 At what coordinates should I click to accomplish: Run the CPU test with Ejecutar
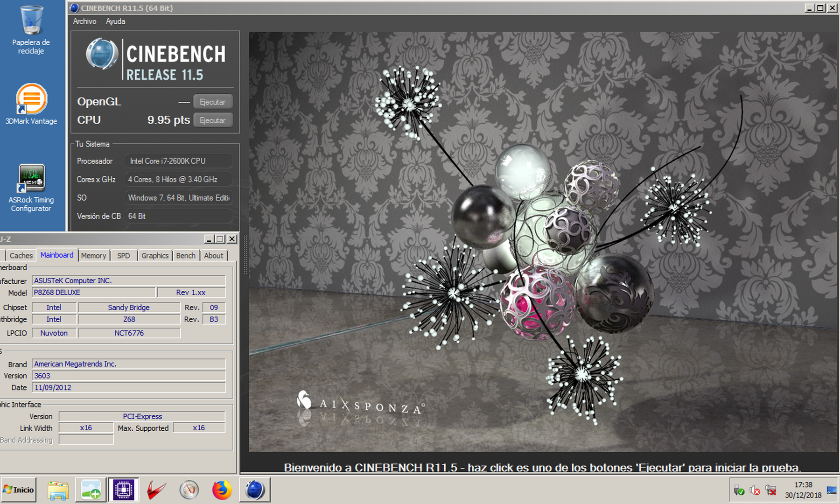[x=213, y=120]
